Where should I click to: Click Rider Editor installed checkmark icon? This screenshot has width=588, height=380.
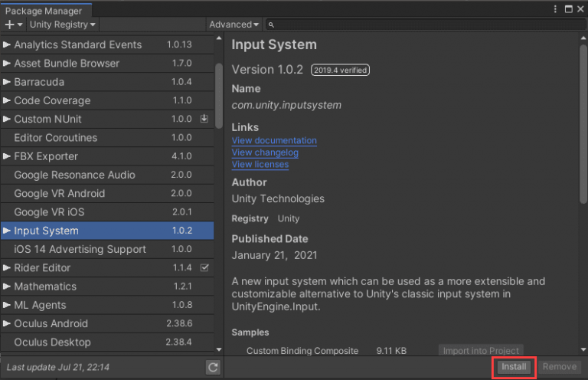click(x=204, y=267)
